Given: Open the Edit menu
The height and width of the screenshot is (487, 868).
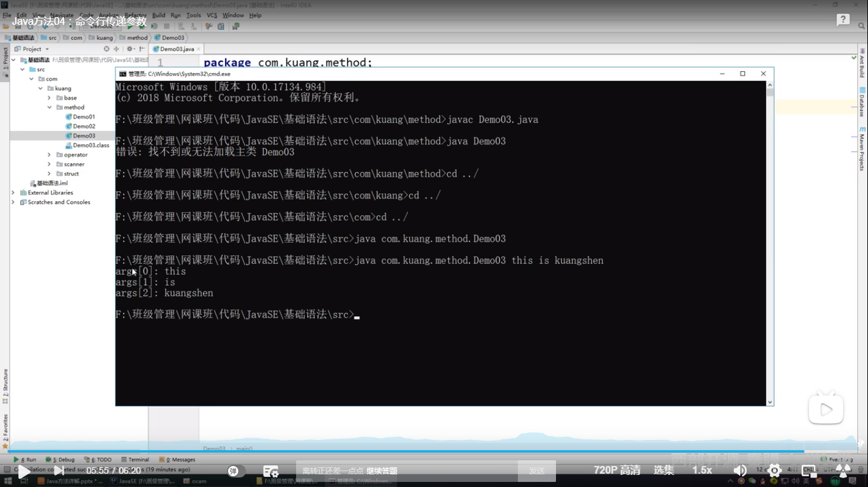Looking at the screenshot, I should click(22, 15).
